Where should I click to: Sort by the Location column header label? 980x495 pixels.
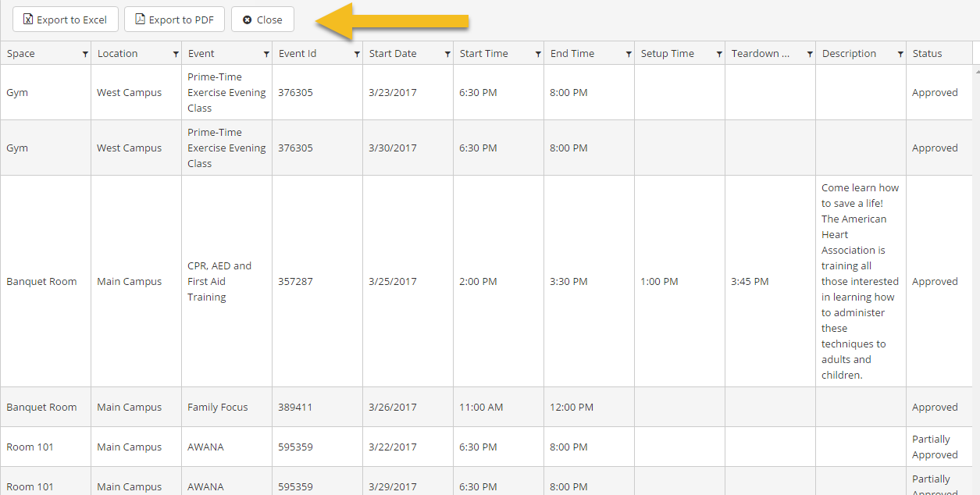click(117, 54)
